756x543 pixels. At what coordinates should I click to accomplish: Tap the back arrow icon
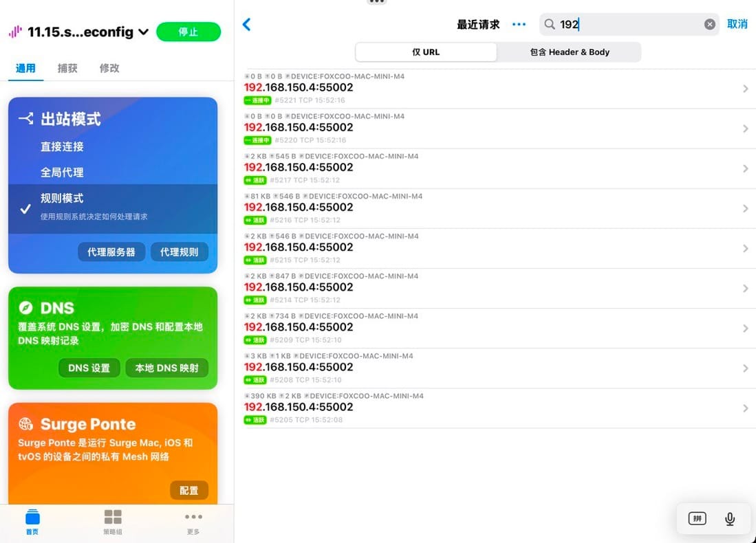[x=246, y=24]
